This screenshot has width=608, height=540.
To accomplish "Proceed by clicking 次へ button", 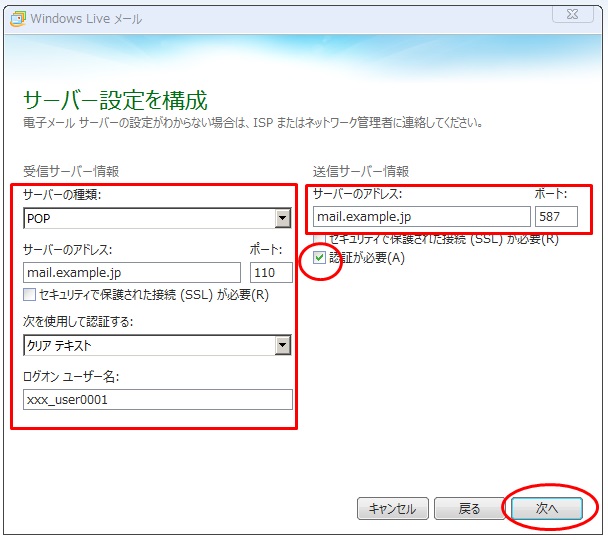I will point(546,509).
